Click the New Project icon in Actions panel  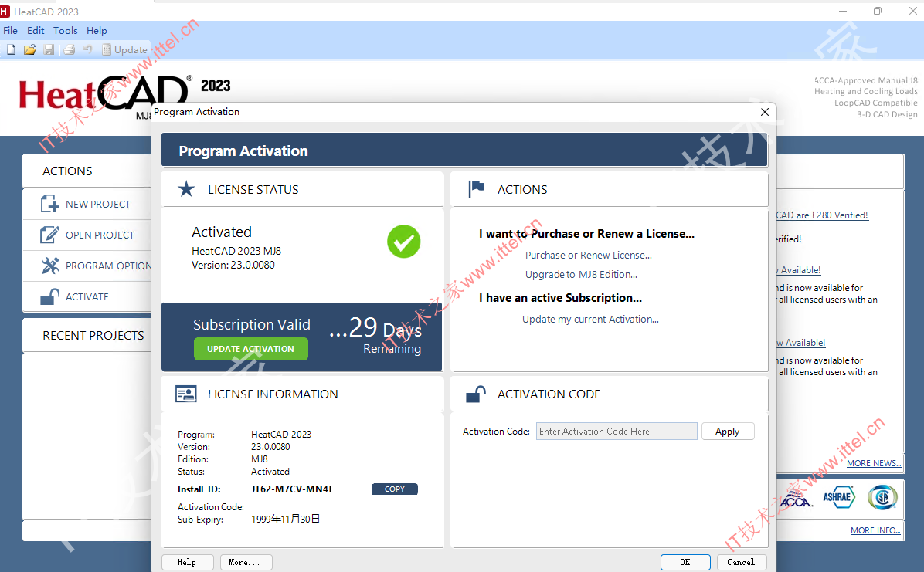[49, 204]
